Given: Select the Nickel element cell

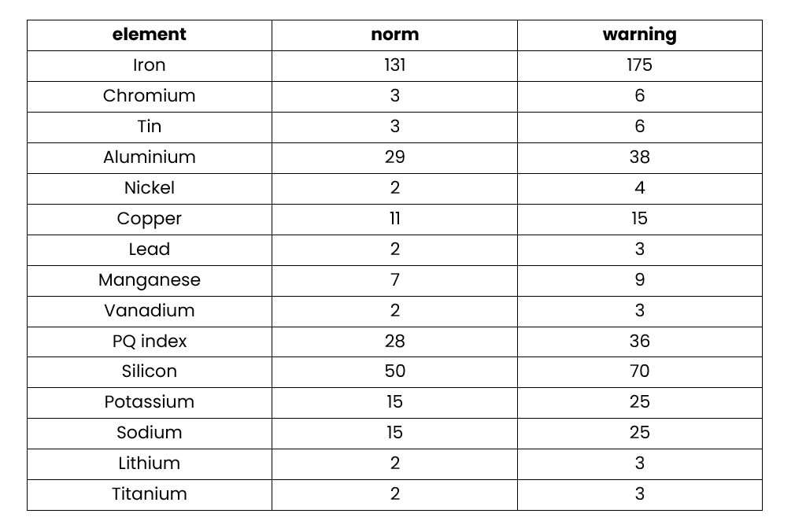Looking at the screenshot, I should pyautogui.click(x=150, y=188).
